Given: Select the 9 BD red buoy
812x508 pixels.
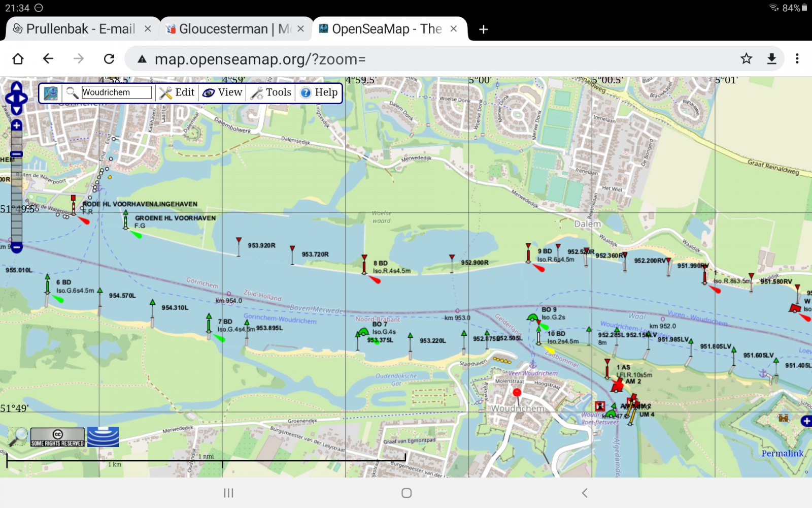Looking at the screenshot, I should (528, 253).
